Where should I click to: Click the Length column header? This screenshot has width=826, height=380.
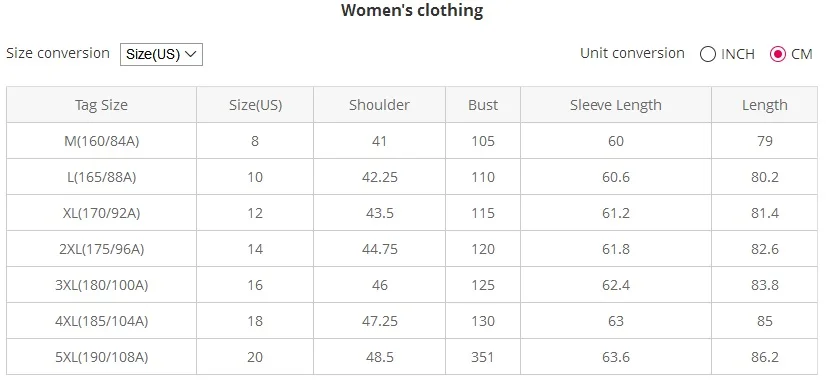[764, 105]
